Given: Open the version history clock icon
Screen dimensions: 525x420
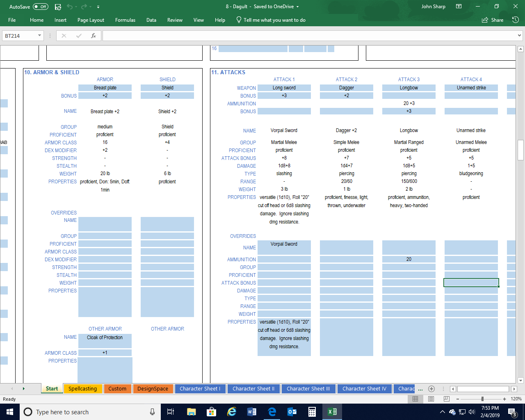Looking at the screenshot, I should pyautogui.click(x=516, y=20).
